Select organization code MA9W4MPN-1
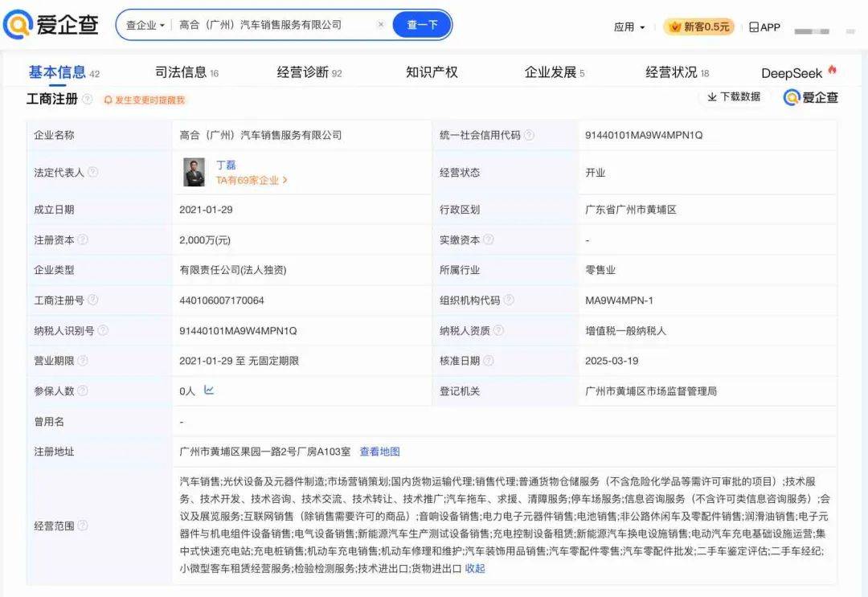 pyautogui.click(x=619, y=301)
